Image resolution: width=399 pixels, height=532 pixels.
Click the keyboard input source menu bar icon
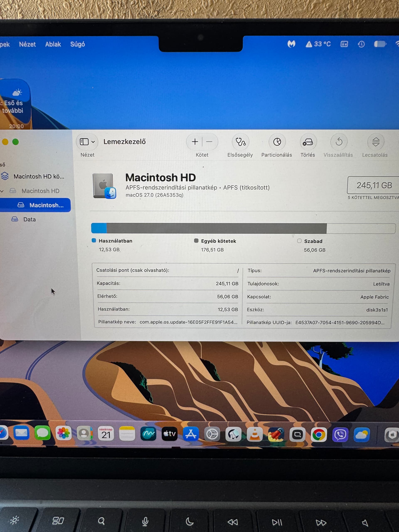point(344,44)
